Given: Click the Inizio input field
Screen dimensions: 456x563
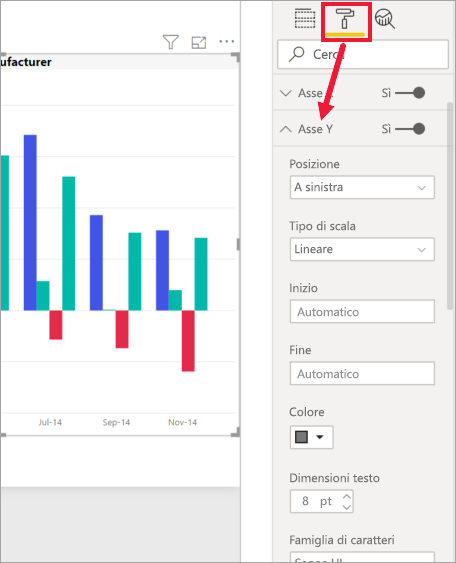Looking at the screenshot, I should click(362, 311).
